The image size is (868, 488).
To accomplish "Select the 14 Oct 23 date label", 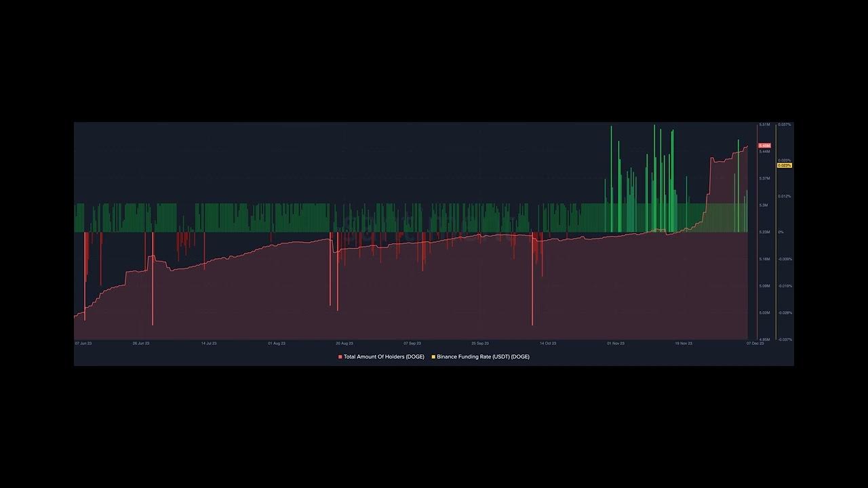I will point(548,344).
